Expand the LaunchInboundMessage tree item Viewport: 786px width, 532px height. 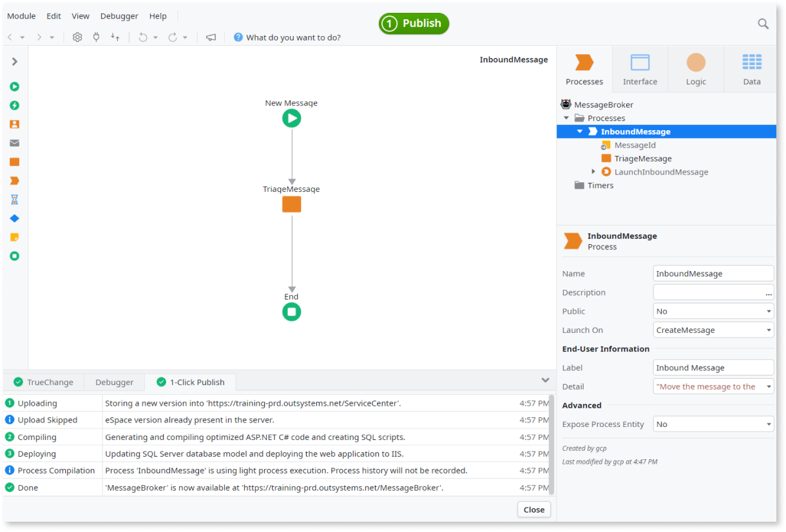(593, 171)
